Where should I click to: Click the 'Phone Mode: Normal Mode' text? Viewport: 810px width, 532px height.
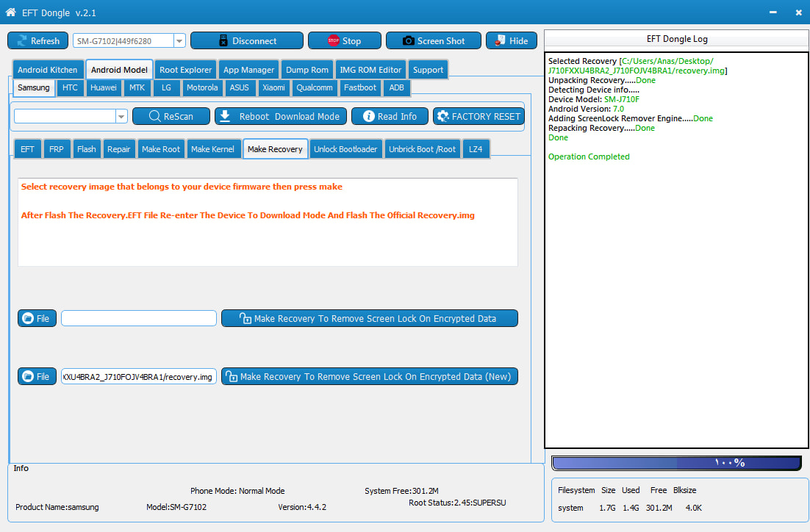pyautogui.click(x=237, y=491)
